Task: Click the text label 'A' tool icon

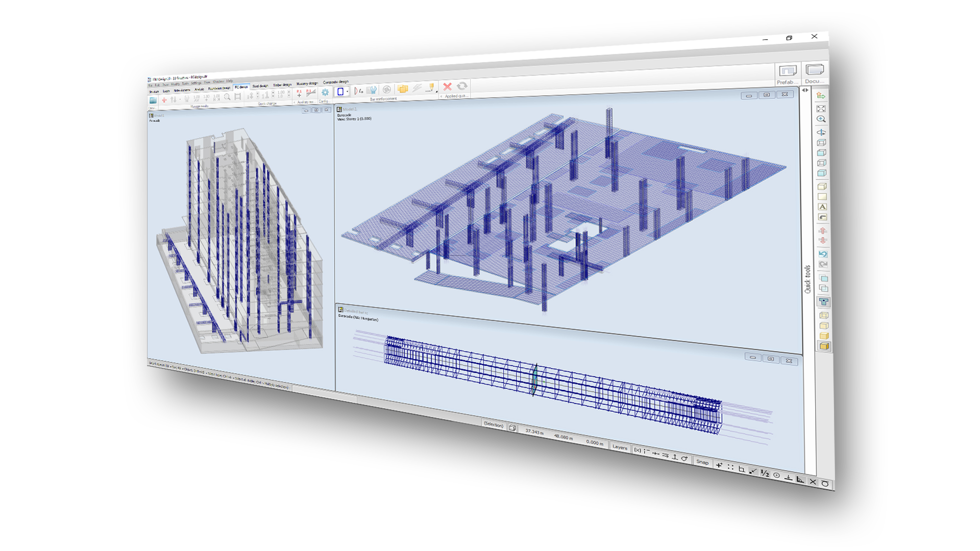Action: coord(822,207)
